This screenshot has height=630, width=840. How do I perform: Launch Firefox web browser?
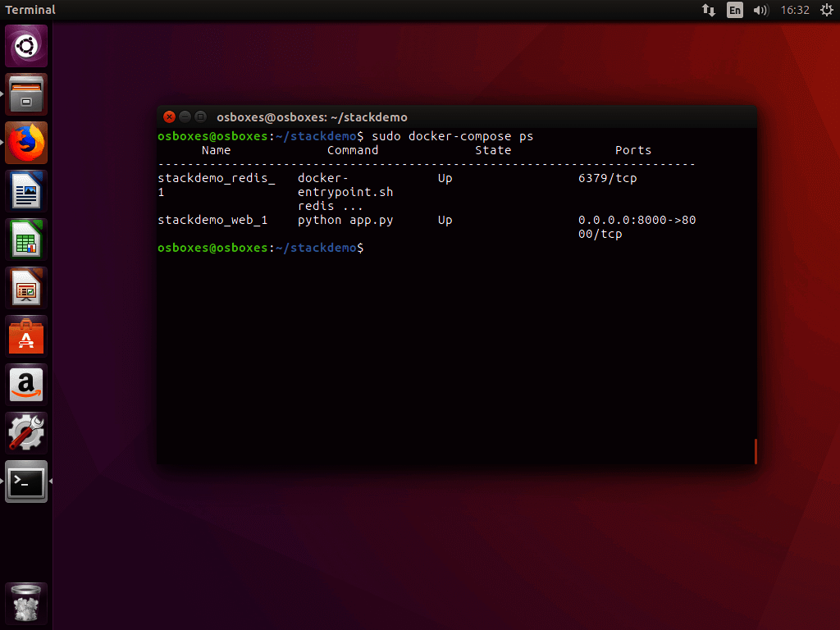[26, 143]
